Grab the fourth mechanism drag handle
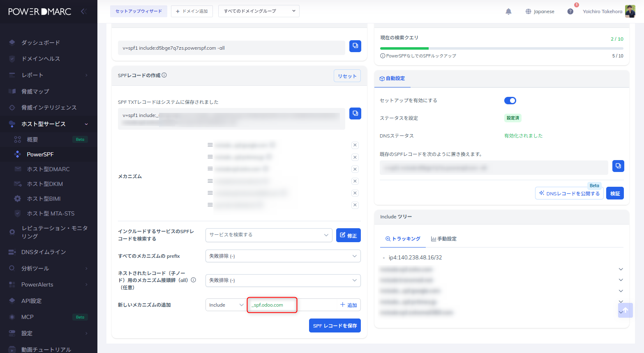The image size is (644, 353). (210, 181)
